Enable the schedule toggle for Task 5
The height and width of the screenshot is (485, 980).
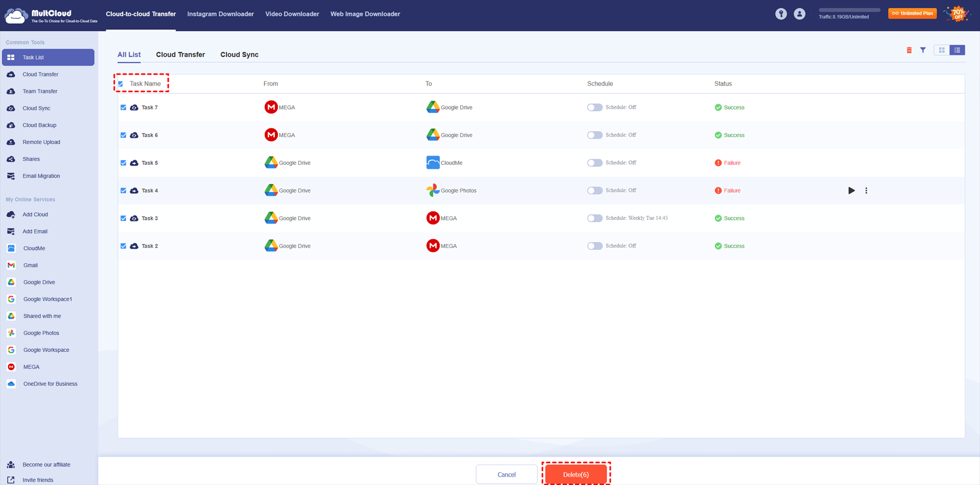[595, 163]
